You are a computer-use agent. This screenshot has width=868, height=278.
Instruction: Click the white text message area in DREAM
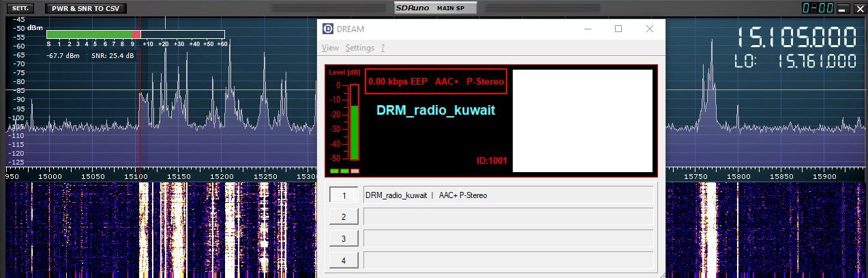point(582,121)
